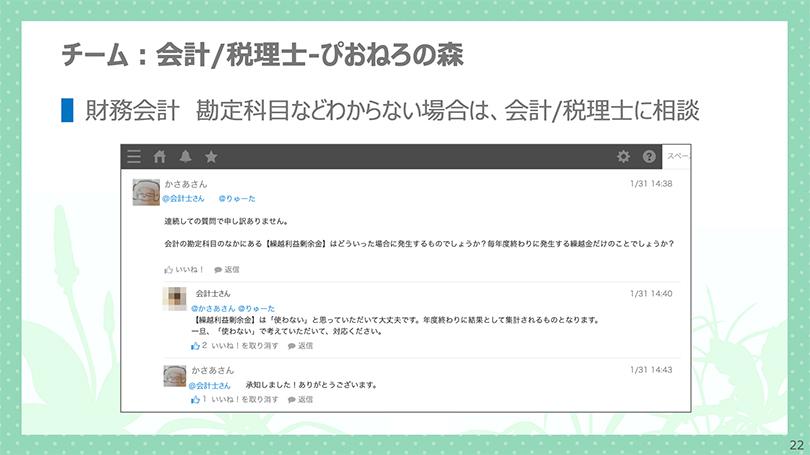Click 会計士さん's blurred avatar on reply
Image resolution: width=810 pixels, height=455 pixels.
pyautogui.click(x=174, y=300)
